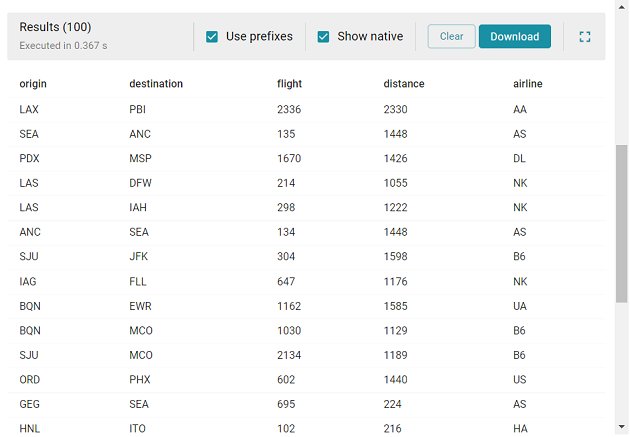The height and width of the screenshot is (437, 630).
Task: Select the airline column header
Action: 527,84
